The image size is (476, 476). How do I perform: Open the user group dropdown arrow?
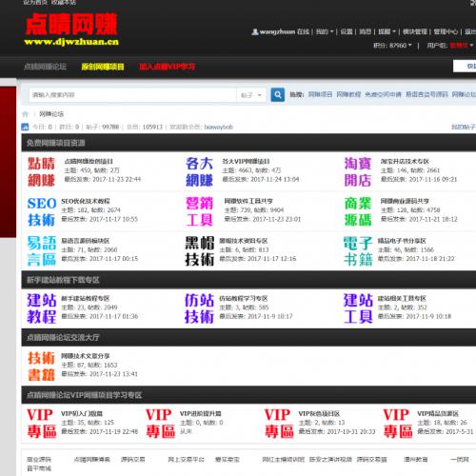tap(471, 46)
